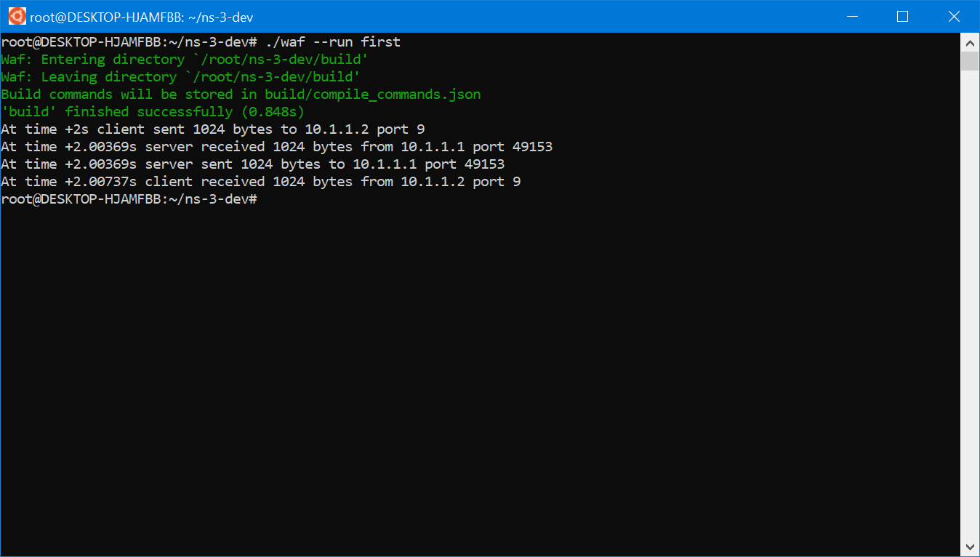Click the window title 'root@DESKTOP-HJAMFBB: ~/ns-3-dev'

[142, 17]
